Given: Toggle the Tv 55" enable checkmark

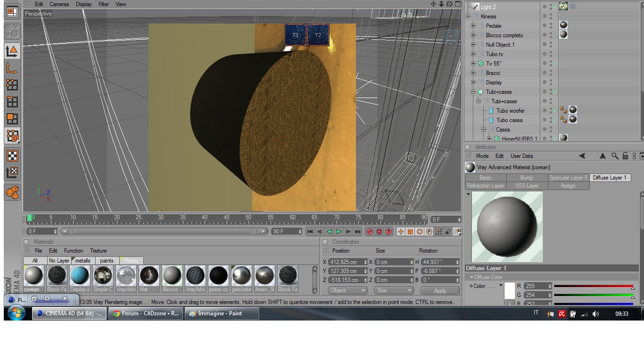Looking at the screenshot, I should click(x=555, y=64).
